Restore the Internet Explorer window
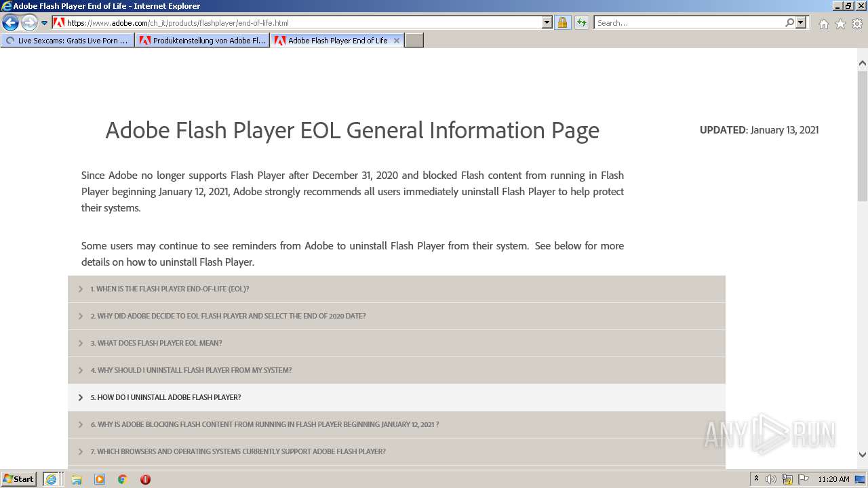 pyautogui.click(x=848, y=6)
